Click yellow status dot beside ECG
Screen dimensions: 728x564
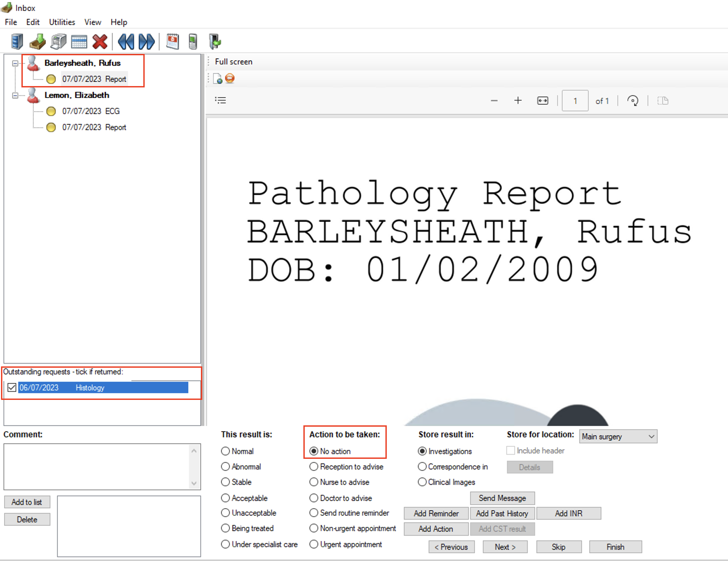[51, 111]
